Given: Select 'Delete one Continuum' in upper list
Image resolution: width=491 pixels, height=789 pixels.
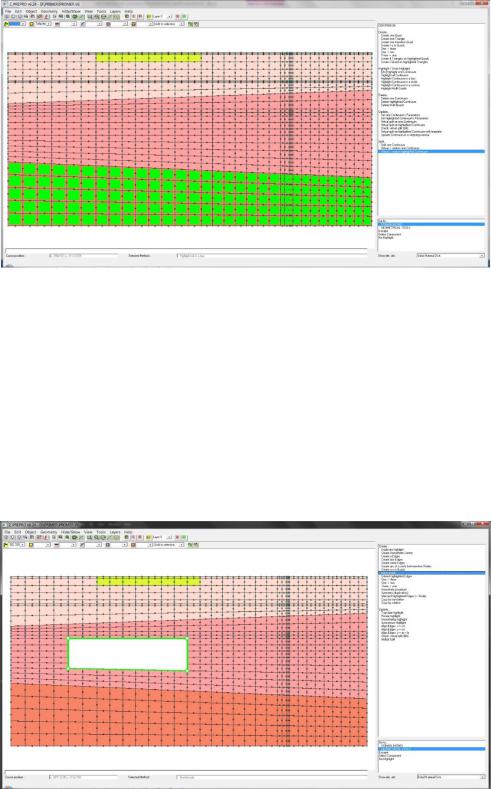Looking at the screenshot, I should click(x=394, y=98).
